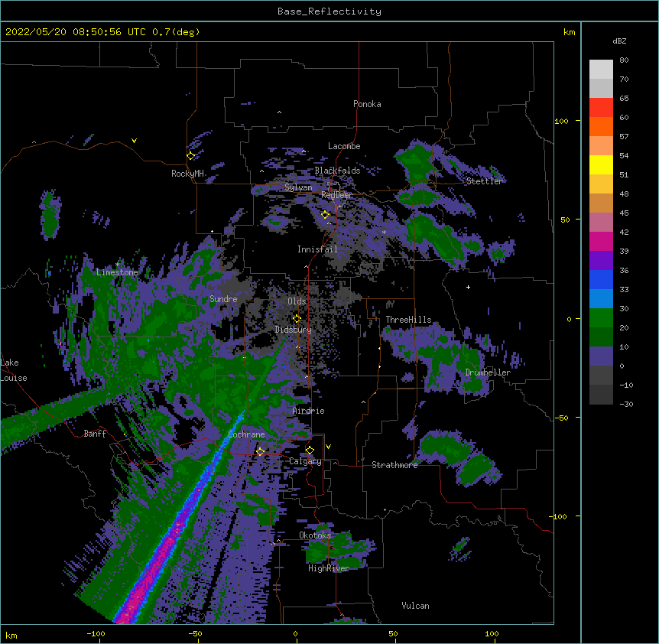Image resolution: width=659 pixels, height=644 pixels.
Task: Pick the orange swatch between 60 and 57 dBZ
Action: [601, 126]
